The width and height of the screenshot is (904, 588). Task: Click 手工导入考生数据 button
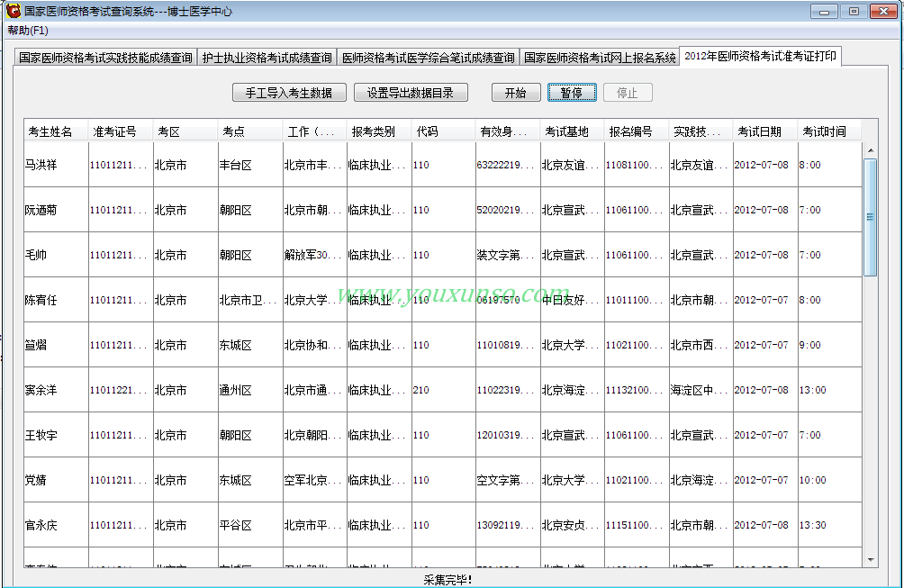[x=289, y=93]
